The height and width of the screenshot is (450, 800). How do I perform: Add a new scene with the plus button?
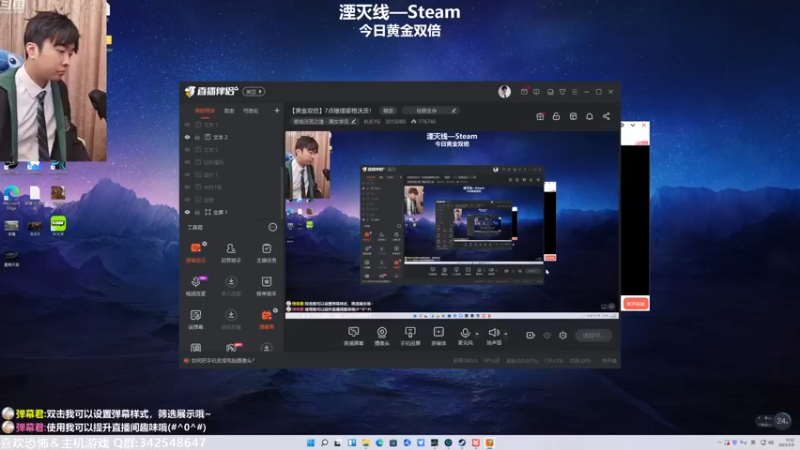277,110
